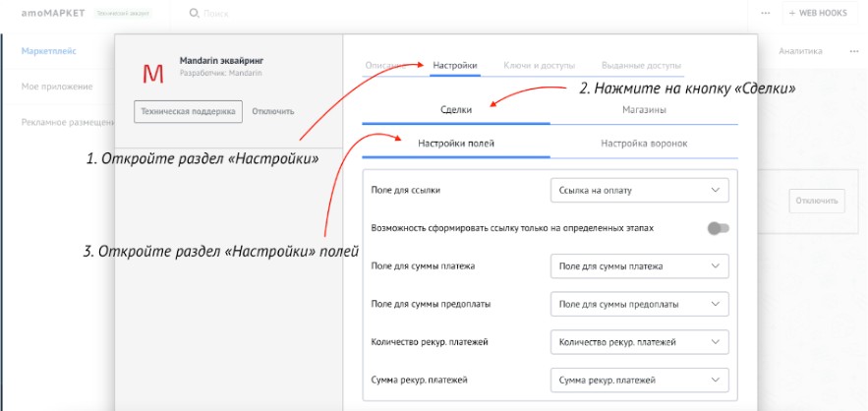868x411 pixels.
Task: Click the Поле для суммы предоплаты label
Action: coord(431,304)
